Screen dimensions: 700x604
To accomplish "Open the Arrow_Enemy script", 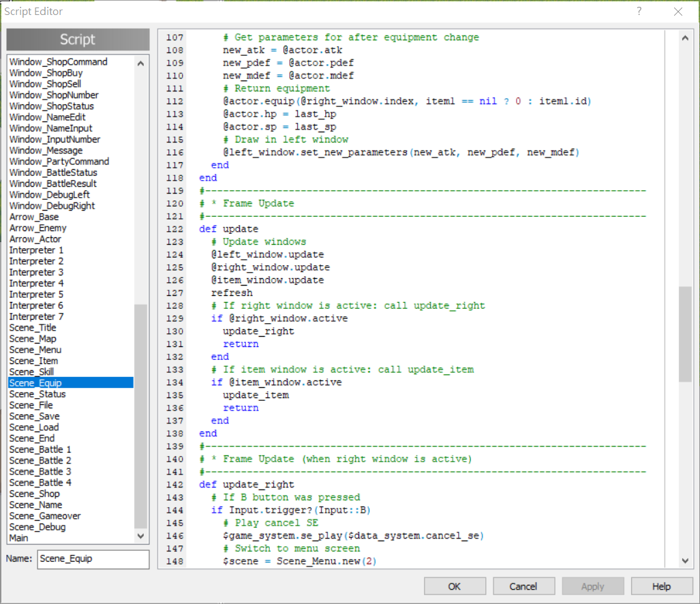I will (x=38, y=228).
